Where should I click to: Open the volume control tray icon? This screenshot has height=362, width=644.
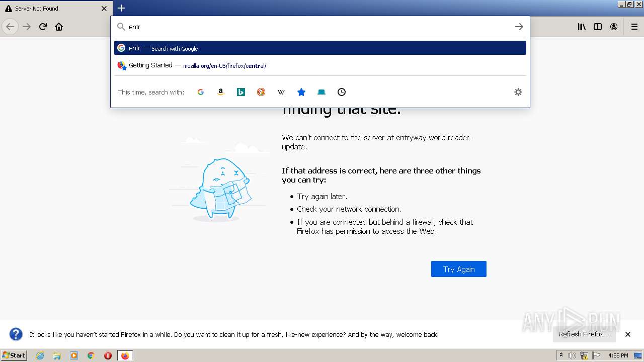pyautogui.click(x=572, y=355)
